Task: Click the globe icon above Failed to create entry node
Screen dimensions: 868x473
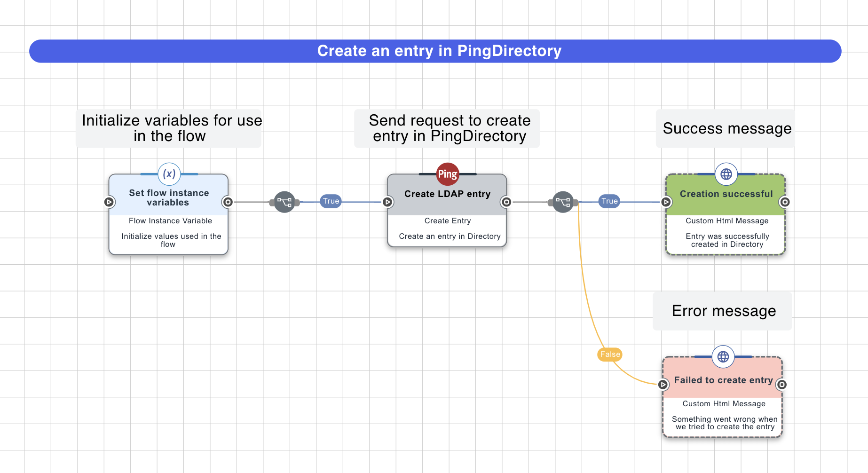Action: pyautogui.click(x=723, y=357)
